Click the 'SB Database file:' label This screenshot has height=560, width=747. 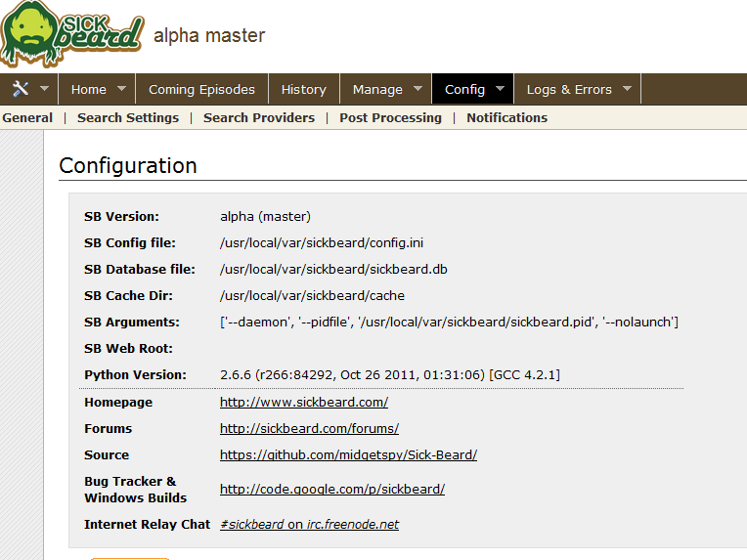tap(140, 270)
